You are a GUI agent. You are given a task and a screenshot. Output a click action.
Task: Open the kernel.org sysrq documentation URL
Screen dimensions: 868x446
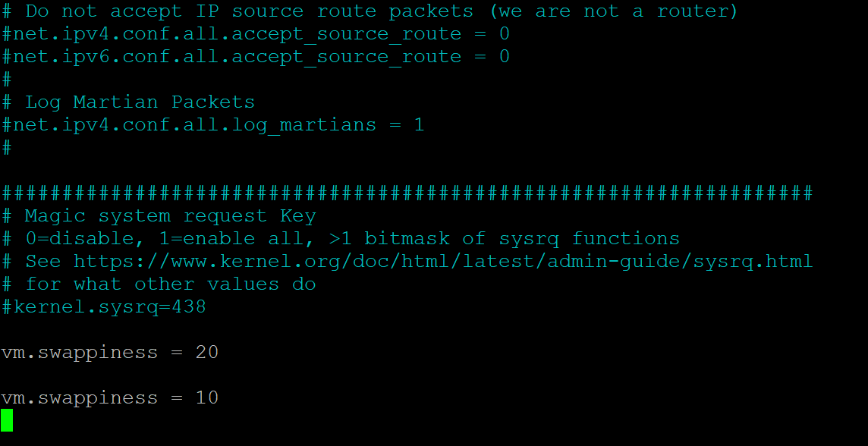click(x=443, y=262)
